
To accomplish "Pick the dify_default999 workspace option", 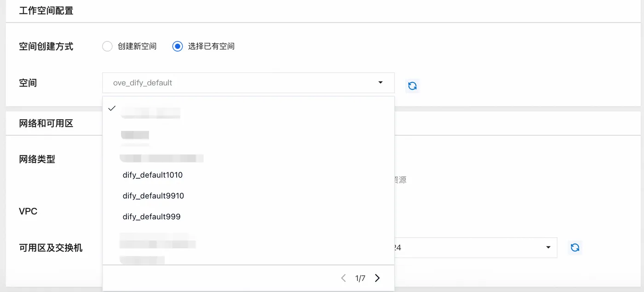I will (151, 216).
